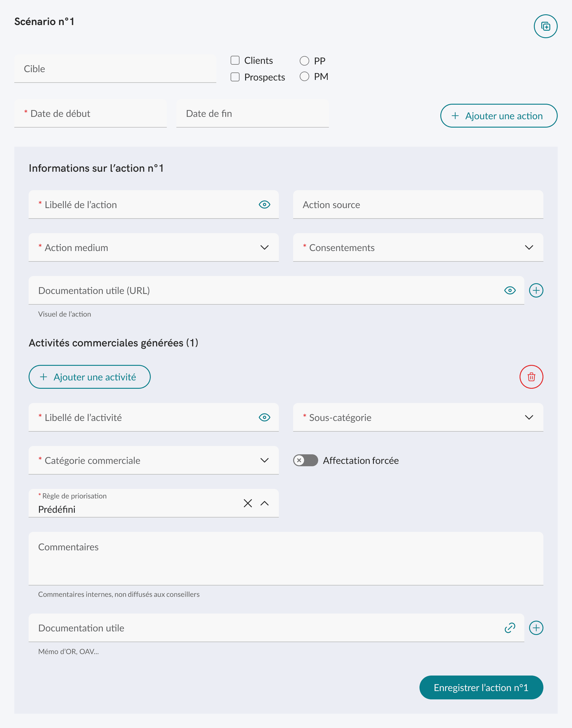Check the Prospects checkbox
The height and width of the screenshot is (728, 572).
coord(235,77)
